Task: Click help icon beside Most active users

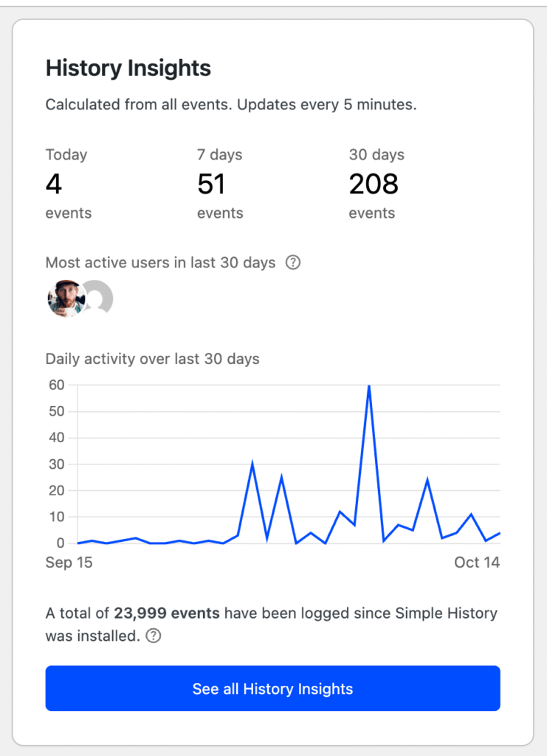Action: [293, 263]
